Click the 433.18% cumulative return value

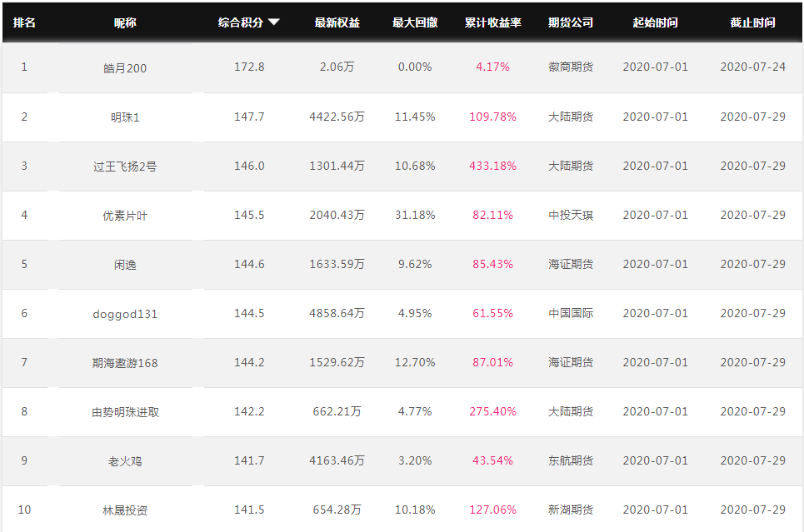click(x=492, y=166)
